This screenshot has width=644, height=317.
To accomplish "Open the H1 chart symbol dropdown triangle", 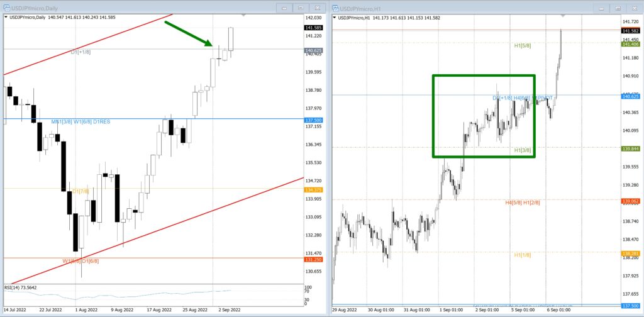I will [335, 18].
